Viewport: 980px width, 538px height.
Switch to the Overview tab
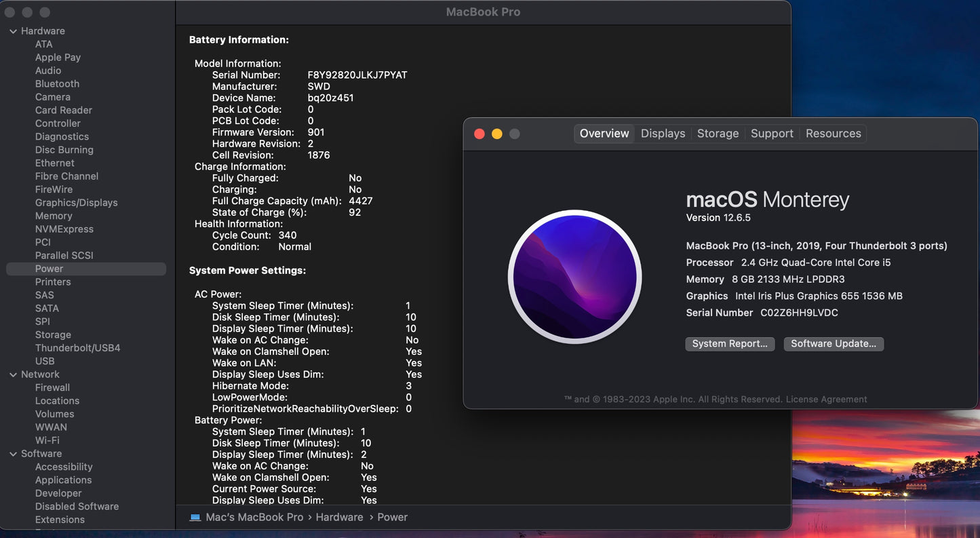[604, 134]
